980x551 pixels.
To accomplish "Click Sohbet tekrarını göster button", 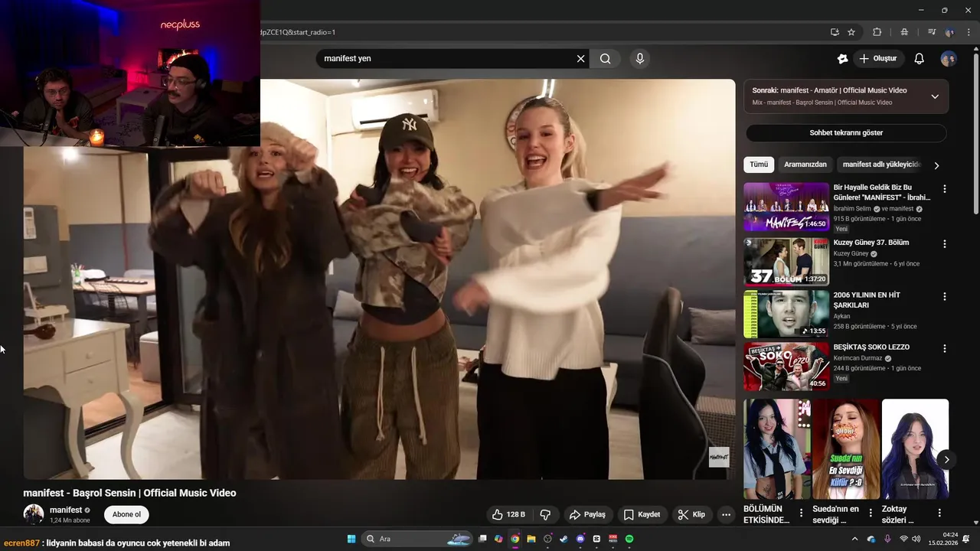I will pos(846,132).
